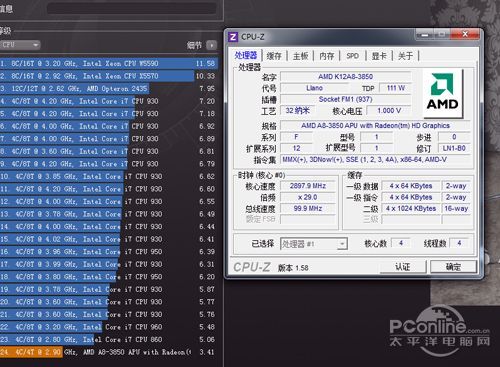Click the 线程数 value 4
Viewport: 500px width, 367px height.
point(459,243)
